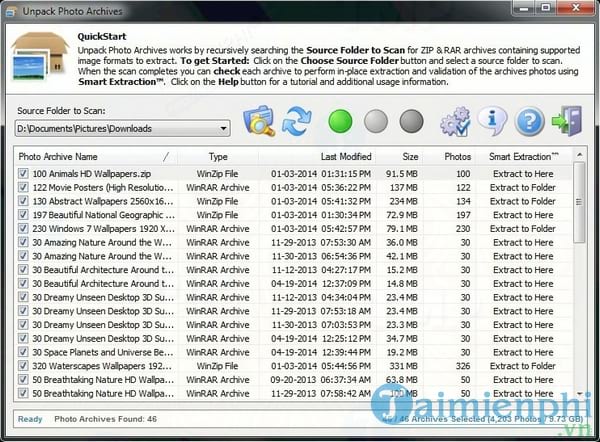Image resolution: width=600 pixels, height=442 pixels.
Task: Click the second gray round button
Action: coord(411,122)
